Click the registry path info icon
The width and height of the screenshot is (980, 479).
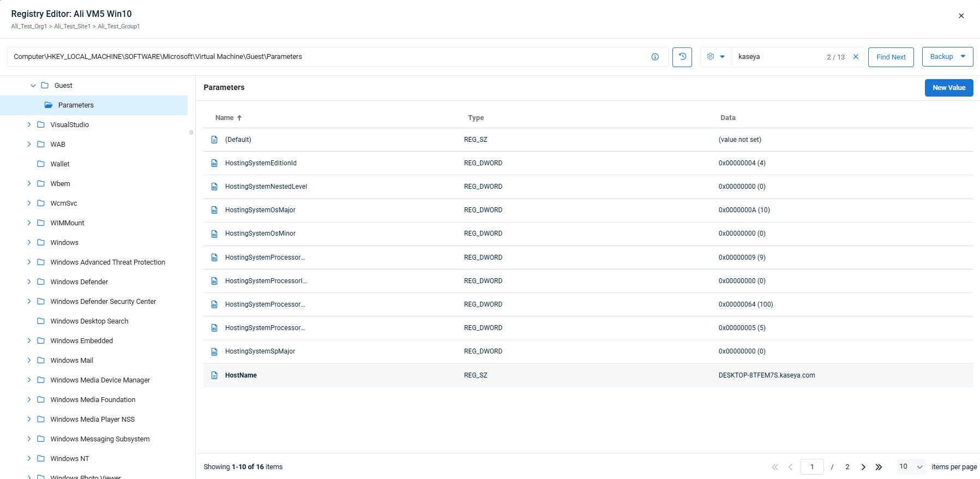point(655,57)
